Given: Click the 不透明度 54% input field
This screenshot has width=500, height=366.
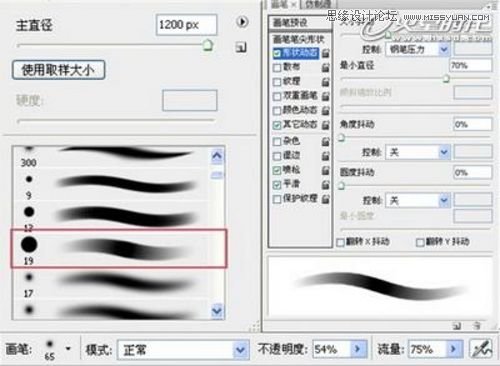Looking at the screenshot, I should pos(332,349).
